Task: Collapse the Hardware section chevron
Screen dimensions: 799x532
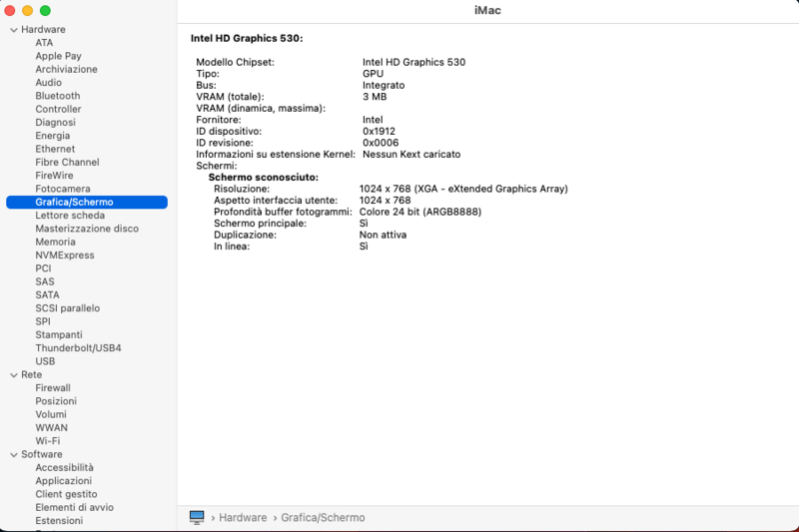Action: (x=14, y=30)
